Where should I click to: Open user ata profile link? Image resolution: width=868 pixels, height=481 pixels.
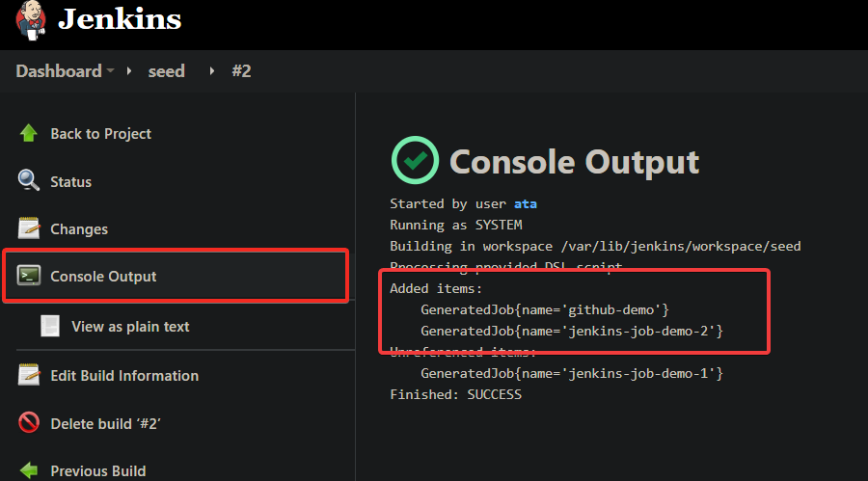(526, 203)
